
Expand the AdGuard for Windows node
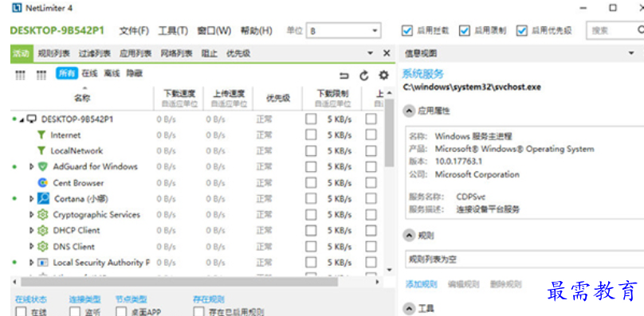click(x=31, y=166)
